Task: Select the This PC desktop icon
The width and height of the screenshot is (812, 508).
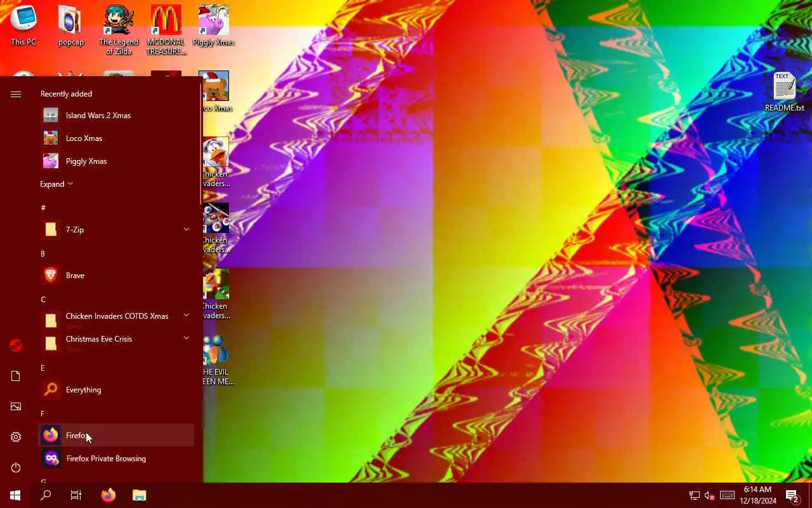Action: [x=23, y=25]
